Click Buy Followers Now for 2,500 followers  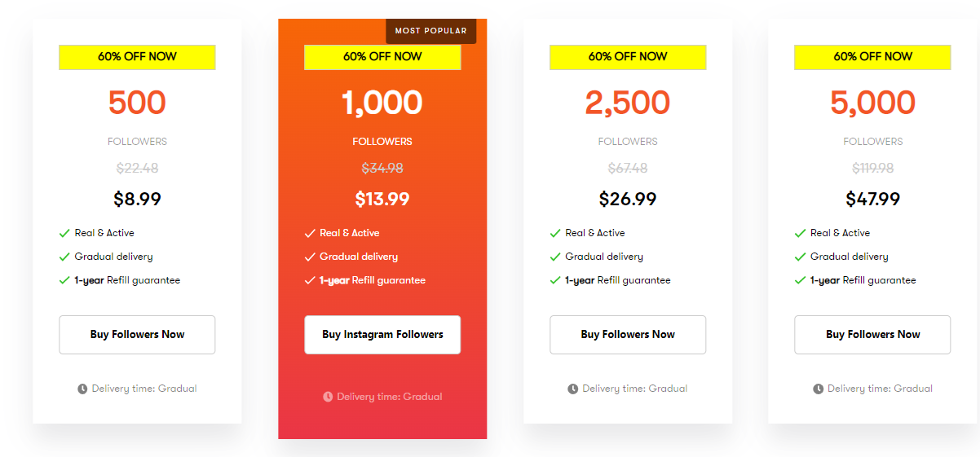(628, 335)
